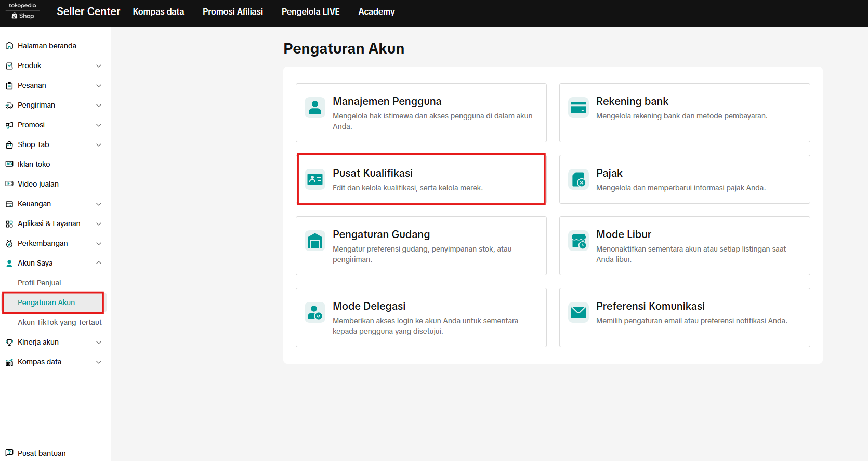
Task: Select Akun TikTok yang Tertaut
Action: pyautogui.click(x=60, y=322)
